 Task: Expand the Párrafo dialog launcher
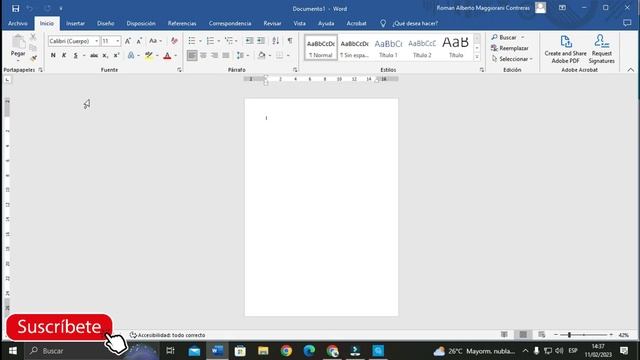[x=295, y=70]
